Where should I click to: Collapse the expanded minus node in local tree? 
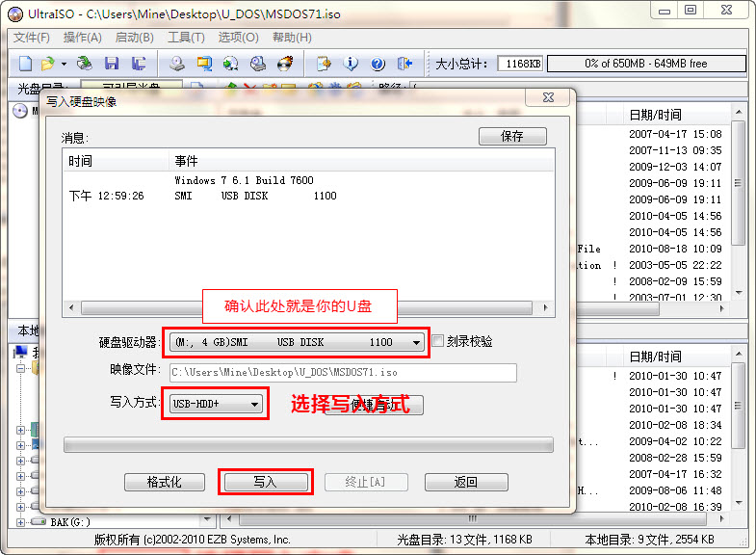pos(20,368)
